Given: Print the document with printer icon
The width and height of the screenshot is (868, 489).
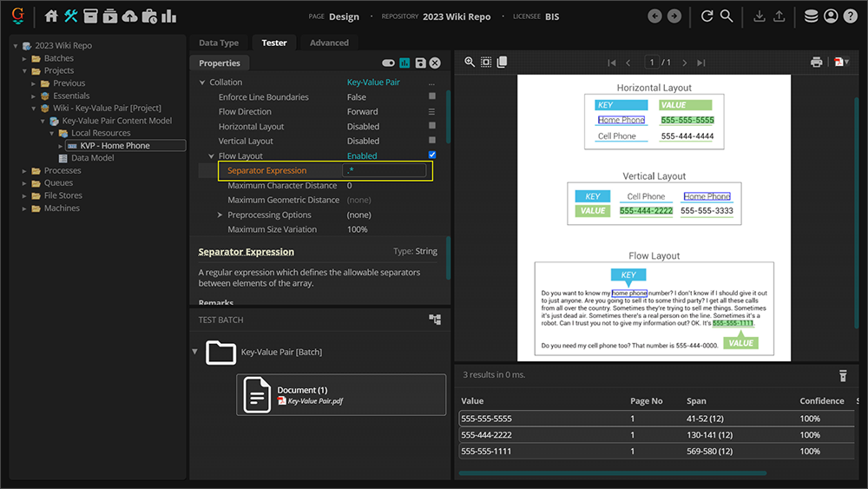Looking at the screenshot, I should (x=816, y=63).
